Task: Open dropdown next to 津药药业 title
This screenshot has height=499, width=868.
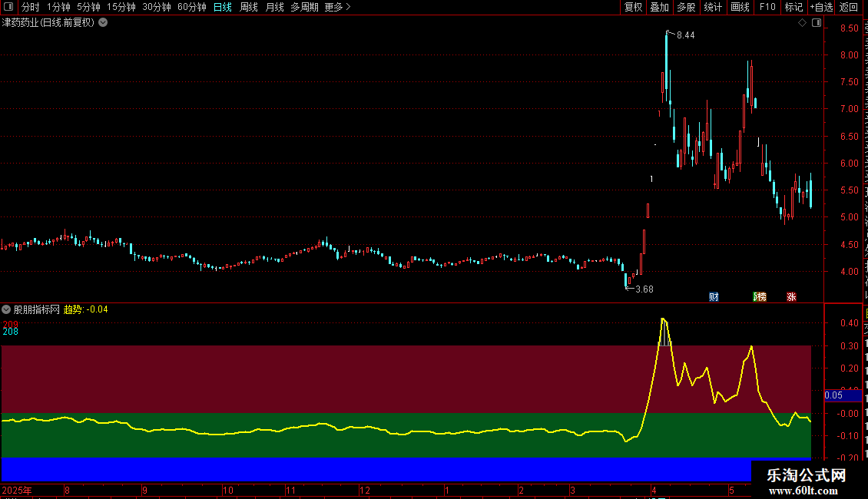Action: click(103, 22)
